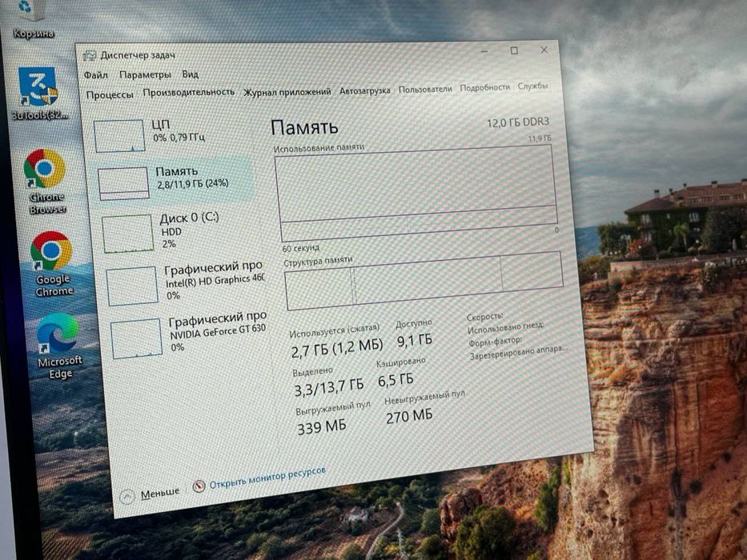Select the NVIDIA GeForce GT 630 item

[188, 336]
